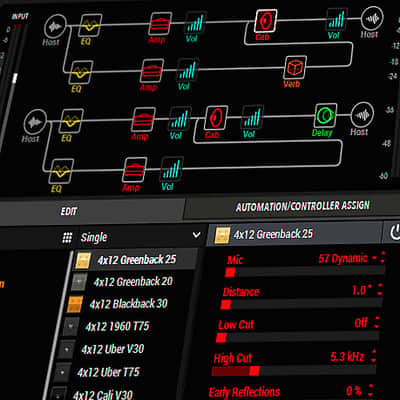Select the EQ block right after the top Host input
The width and height of the screenshot is (400, 400).
(x=90, y=25)
